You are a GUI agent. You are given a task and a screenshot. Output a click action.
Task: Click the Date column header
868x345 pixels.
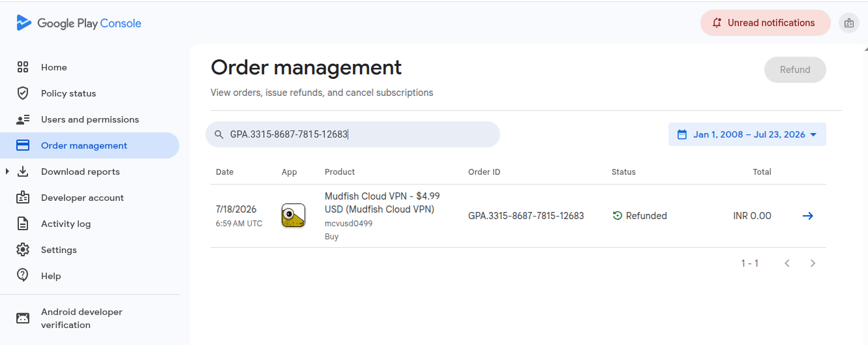click(224, 172)
